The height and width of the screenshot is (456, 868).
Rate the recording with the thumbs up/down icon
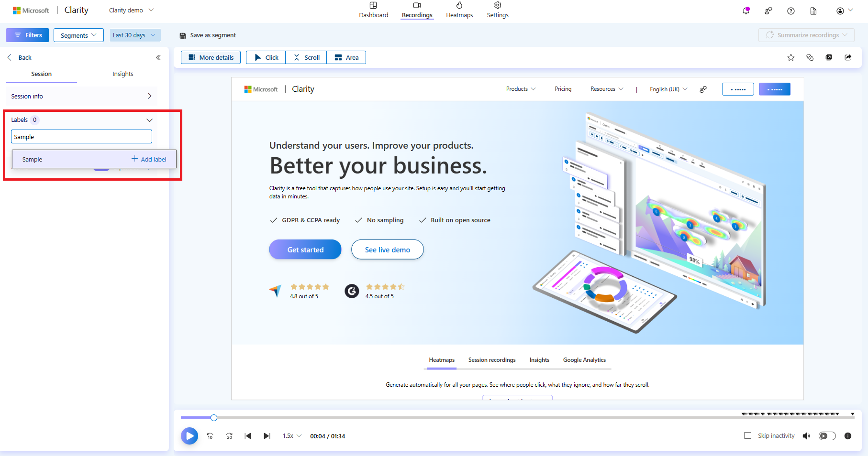pyautogui.click(x=810, y=57)
